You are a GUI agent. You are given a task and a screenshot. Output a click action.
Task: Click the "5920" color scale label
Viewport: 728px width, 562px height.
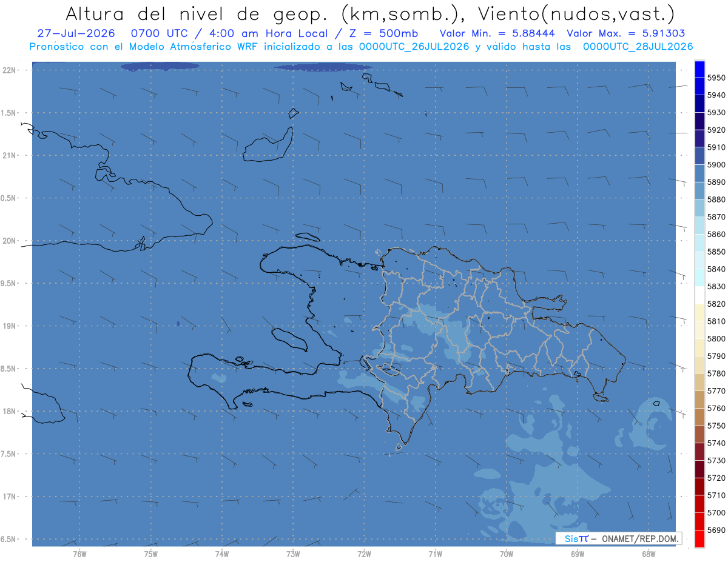point(716,130)
